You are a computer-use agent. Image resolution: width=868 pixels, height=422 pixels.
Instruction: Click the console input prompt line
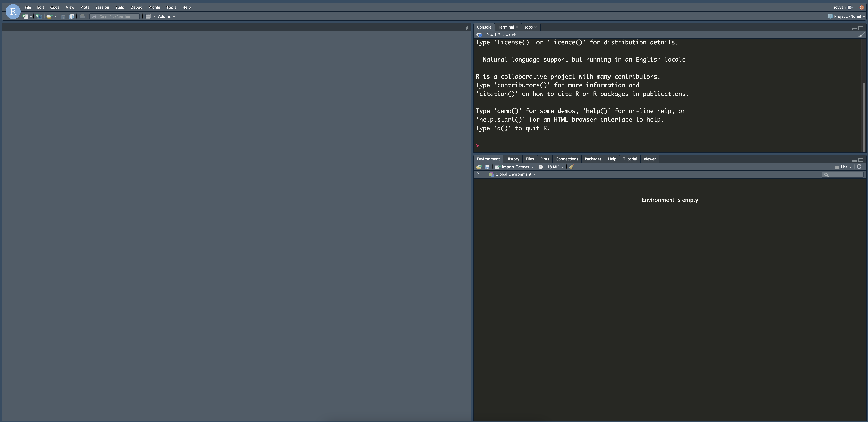(x=667, y=146)
